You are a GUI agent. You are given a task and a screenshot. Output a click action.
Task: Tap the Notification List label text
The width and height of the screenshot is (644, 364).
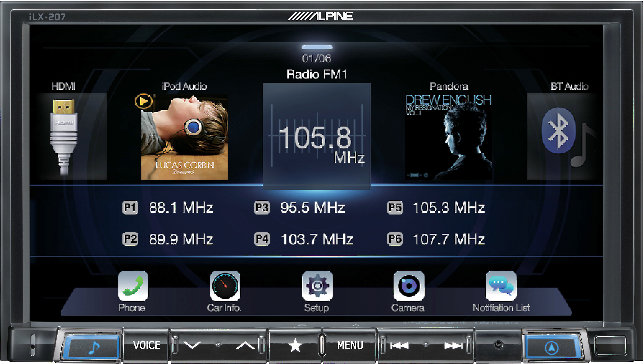coord(501,308)
